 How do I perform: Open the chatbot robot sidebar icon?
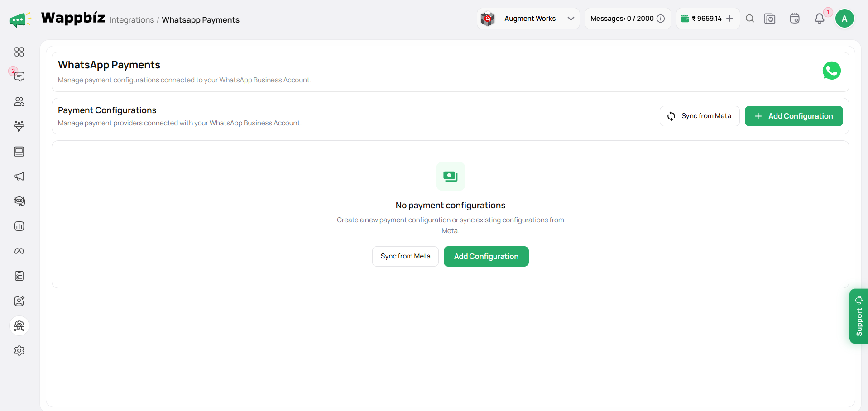(x=19, y=201)
